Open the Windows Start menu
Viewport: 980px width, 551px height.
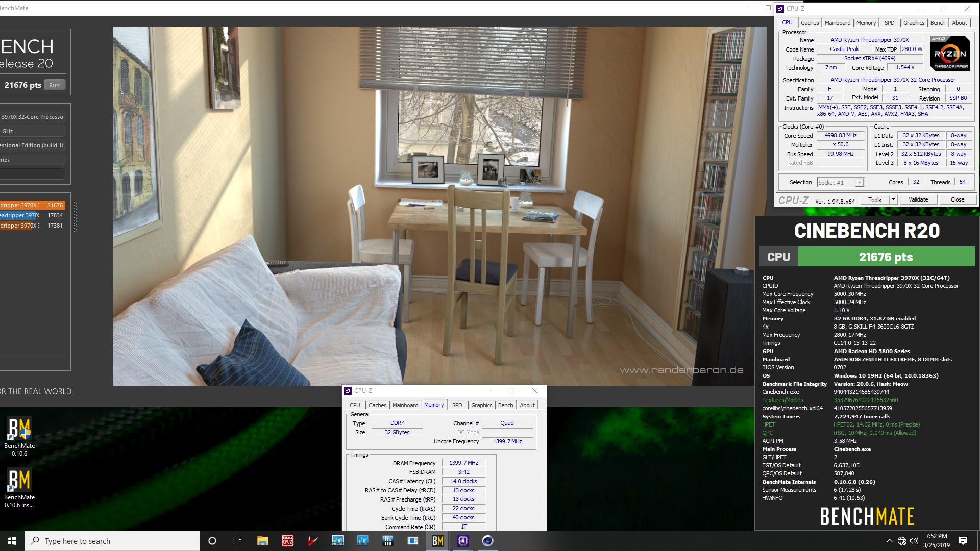(x=12, y=541)
